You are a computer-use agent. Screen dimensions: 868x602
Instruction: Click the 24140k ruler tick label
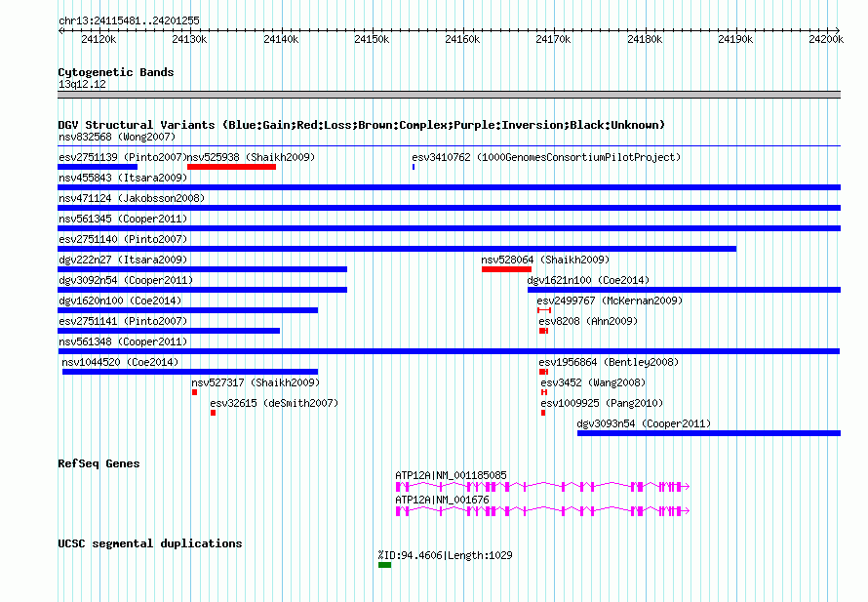pyautogui.click(x=281, y=39)
